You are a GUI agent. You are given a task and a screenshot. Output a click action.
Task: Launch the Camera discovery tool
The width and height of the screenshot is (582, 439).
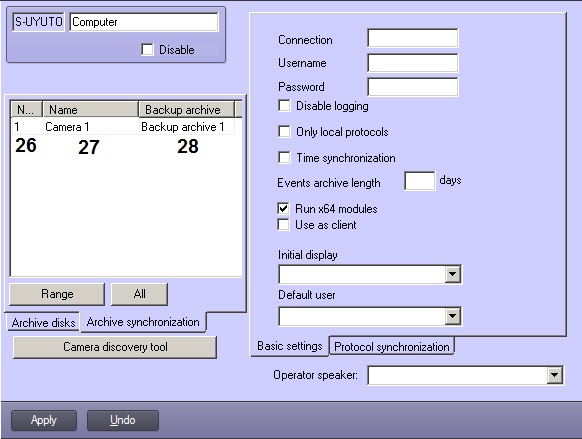coord(115,347)
